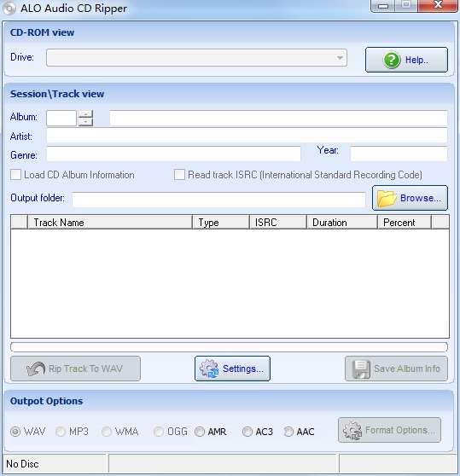This screenshot has width=460, height=476.
Task: Click the gear icon on Settings button
Action: [x=209, y=369]
